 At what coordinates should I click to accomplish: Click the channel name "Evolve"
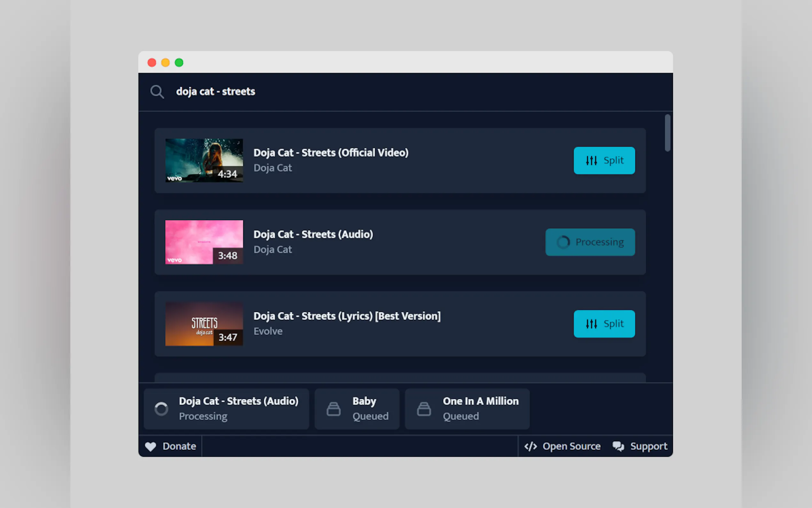coord(268,331)
